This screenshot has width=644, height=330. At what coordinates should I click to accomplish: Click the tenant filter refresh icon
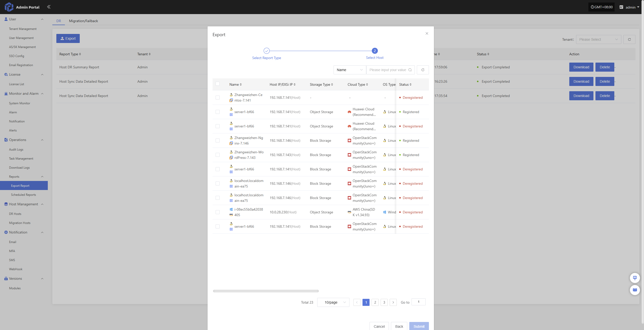[x=629, y=39]
